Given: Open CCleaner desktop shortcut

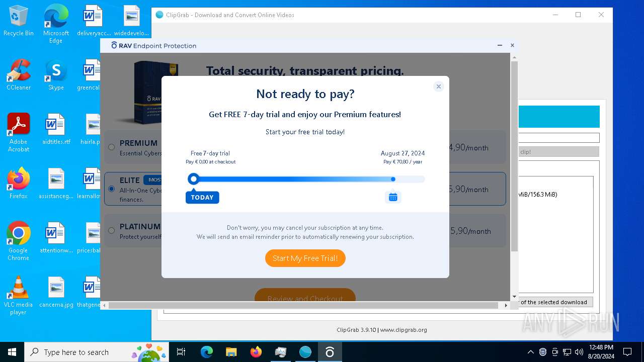Looking at the screenshot, I should [19, 75].
